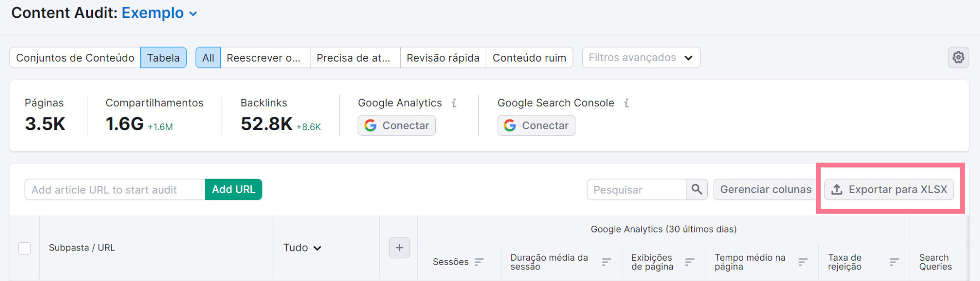Select the Conteúdo ruim filter tab
Image resolution: width=980 pixels, height=281 pixels.
pos(529,57)
